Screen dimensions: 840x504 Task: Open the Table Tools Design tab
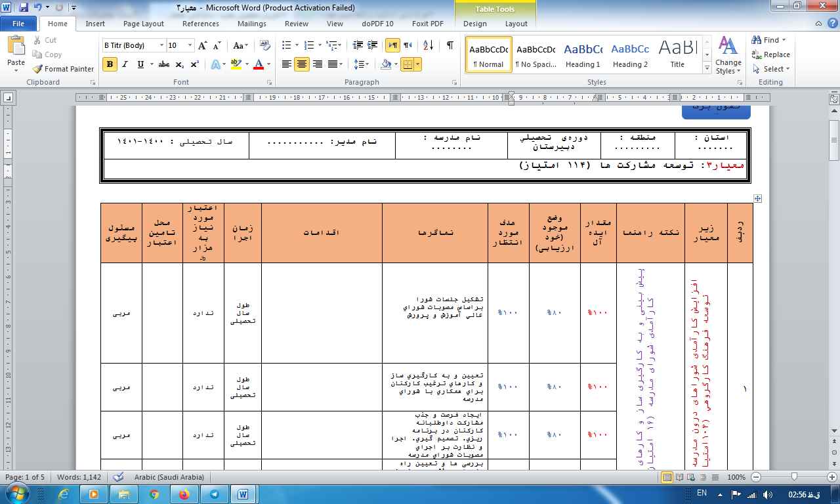pos(474,24)
